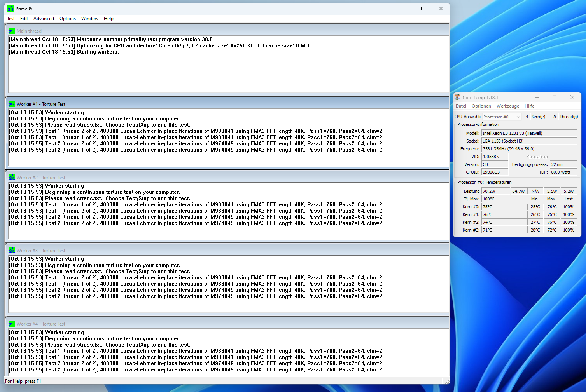Open the Hilfe menu in Core Temp
The height and width of the screenshot is (392, 586).
pos(529,106)
